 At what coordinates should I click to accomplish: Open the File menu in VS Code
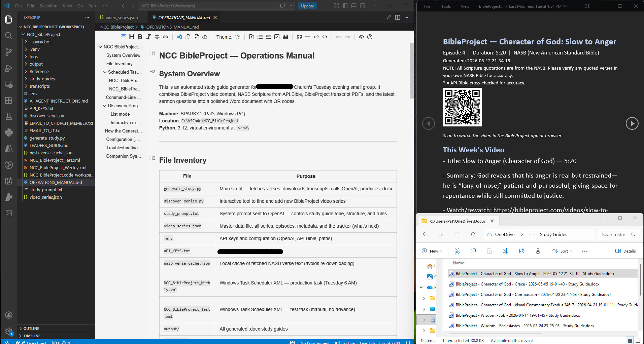(x=19, y=6)
